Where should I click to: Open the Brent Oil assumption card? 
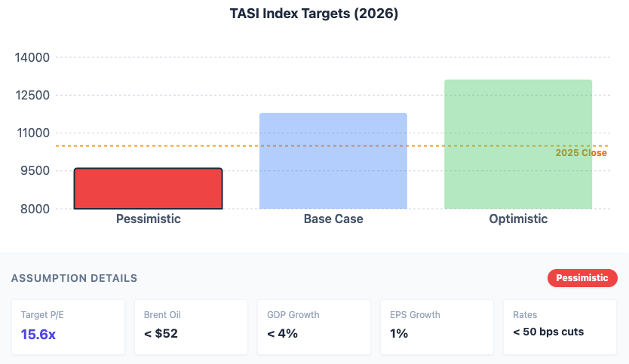[x=191, y=327]
